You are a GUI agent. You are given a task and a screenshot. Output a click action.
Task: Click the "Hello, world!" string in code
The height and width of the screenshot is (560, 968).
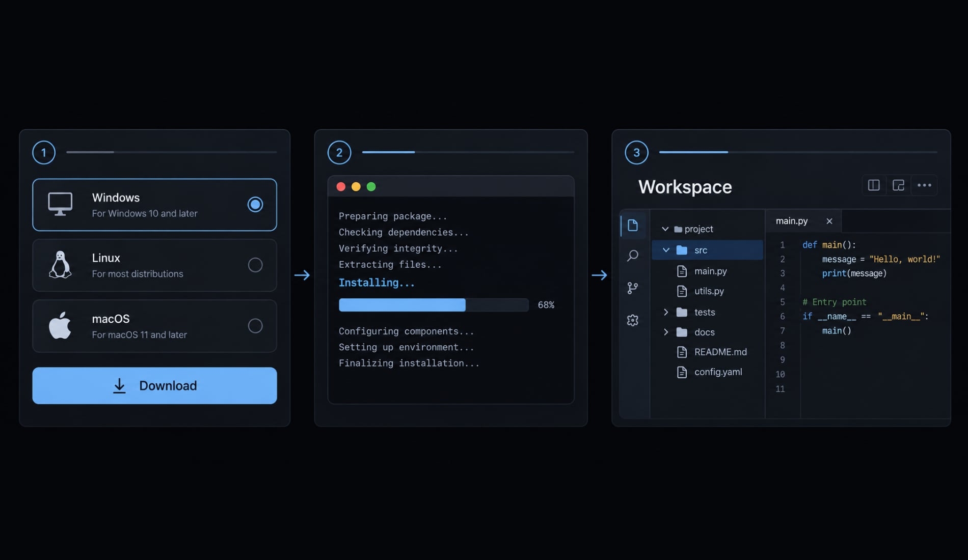[905, 259]
